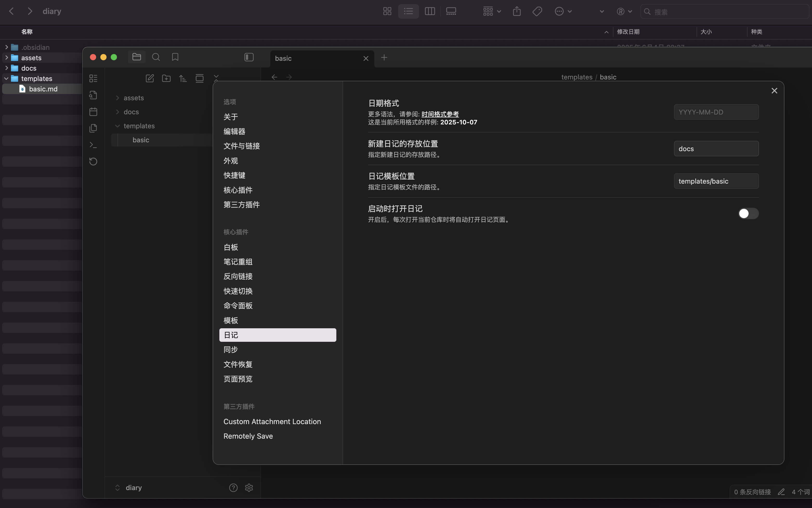The width and height of the screenshot is (812, 508).
Task: Click the new folder icon
Action: pyautogui.click(x=166, y=79)
